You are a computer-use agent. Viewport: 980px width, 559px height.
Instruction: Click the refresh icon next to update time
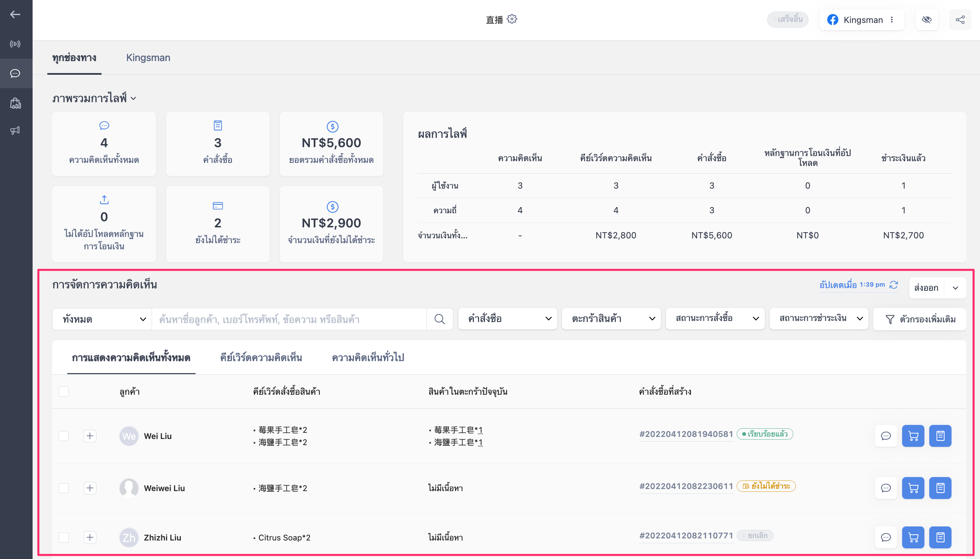(x=894, y=285)
